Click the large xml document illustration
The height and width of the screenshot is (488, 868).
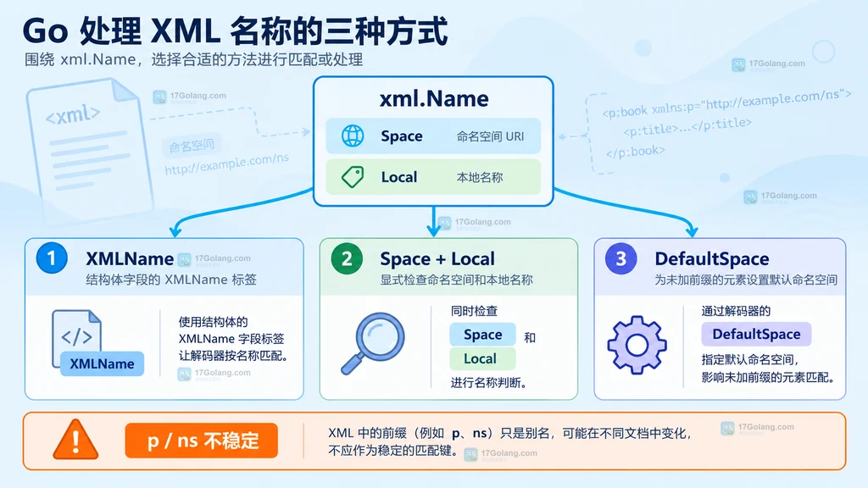click(88, 149)
